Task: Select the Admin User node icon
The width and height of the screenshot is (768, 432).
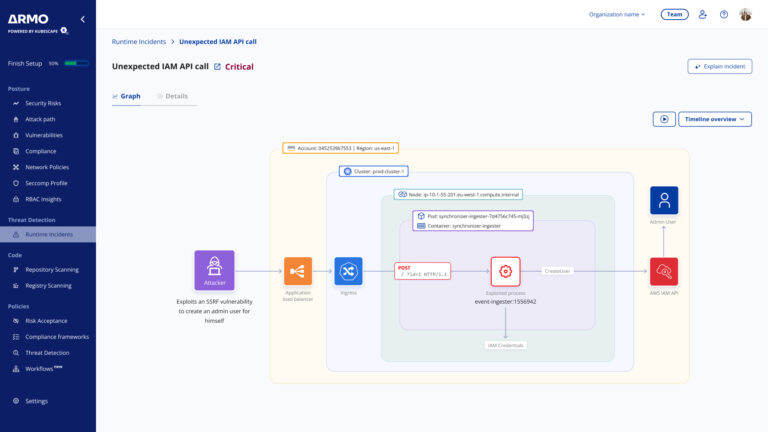Action: click(664, 200)
